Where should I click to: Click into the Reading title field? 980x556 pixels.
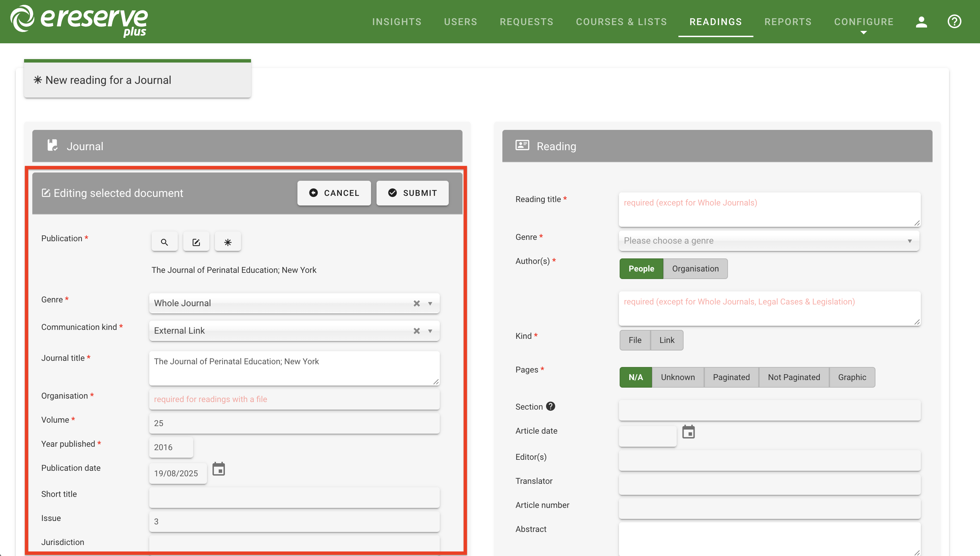click(x=769, y=209)
